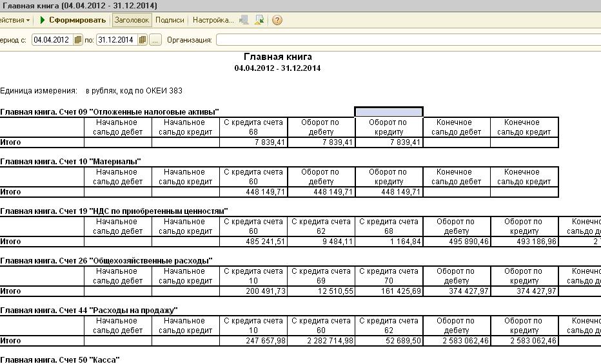Toggle the Подписи button
Viewport: 601px width, 364px height.
click(x=170, y=20)
